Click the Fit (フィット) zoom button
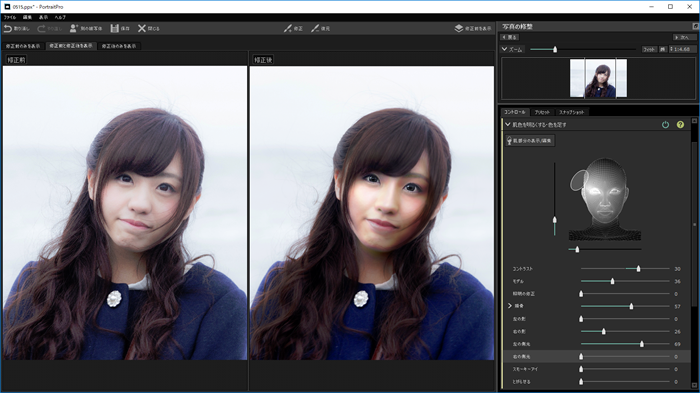This screenshot has width=700, height=393. [x=649, y=49]
